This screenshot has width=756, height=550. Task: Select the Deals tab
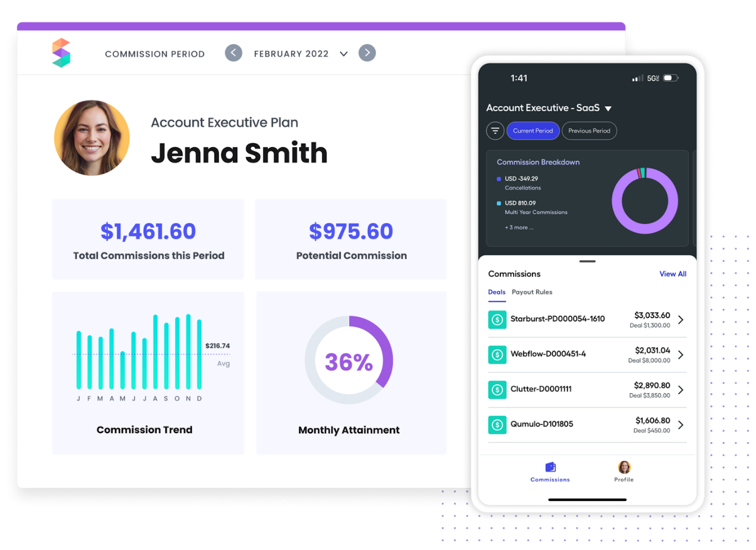coord(497,292)
